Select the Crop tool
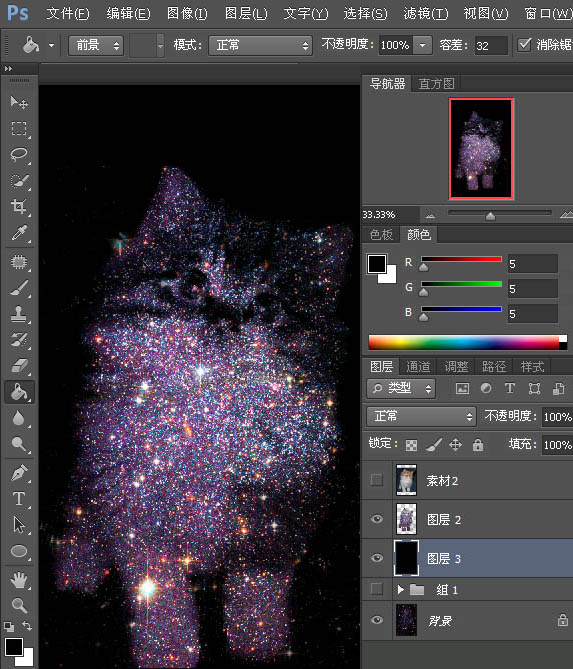Screen dimensions: 573x669 coord(19,207)
